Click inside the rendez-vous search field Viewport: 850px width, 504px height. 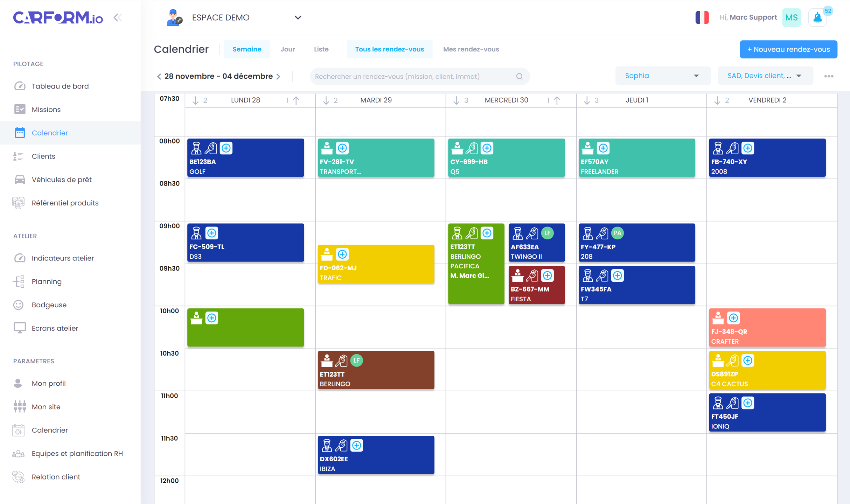pyautogui.click(x=403, y=76)
